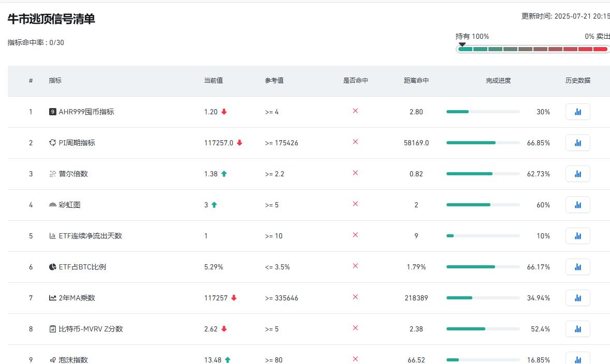Click the 距离命中 column header
Screen dimensions: 610x364
[x=416, y=81]
